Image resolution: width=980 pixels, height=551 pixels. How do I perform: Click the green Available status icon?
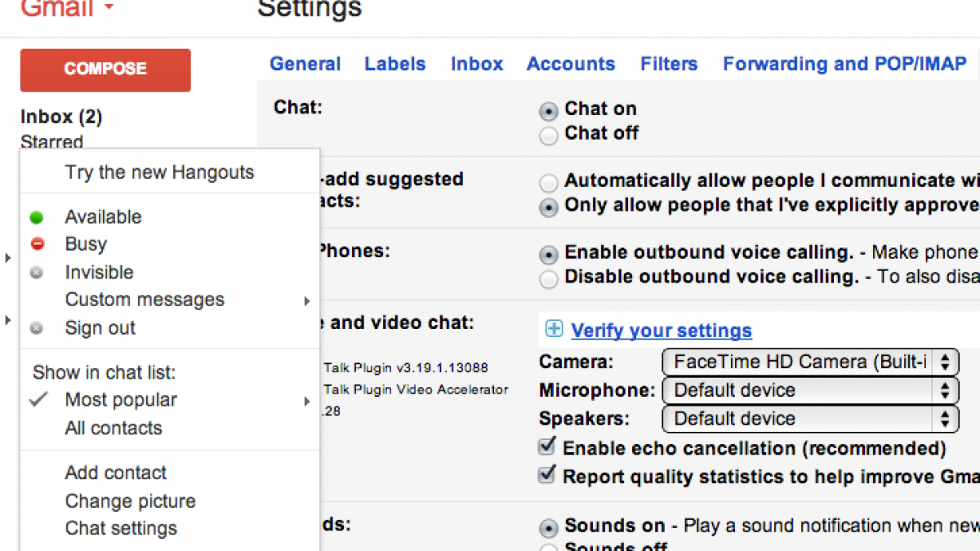click(x=37, y=217)
